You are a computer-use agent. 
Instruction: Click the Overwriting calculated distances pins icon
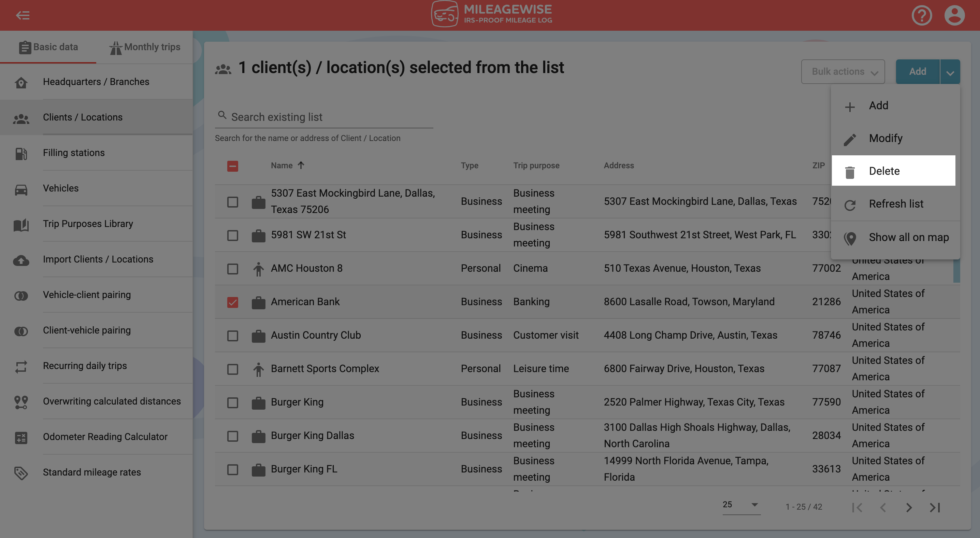click(21, 402)
